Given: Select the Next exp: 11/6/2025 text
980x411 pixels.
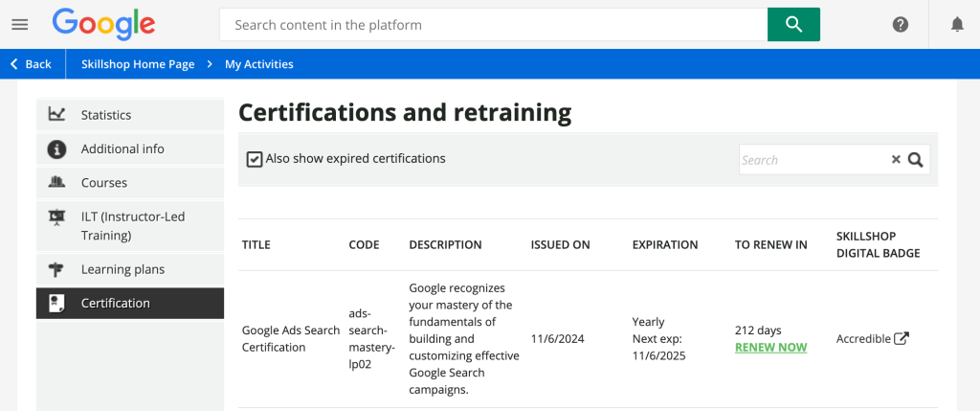Looking at the screenshot, I should click(x=658, y=347).
